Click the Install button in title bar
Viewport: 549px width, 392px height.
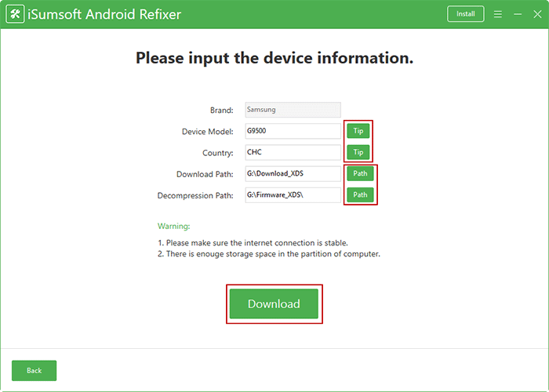[x=466, y=14]
